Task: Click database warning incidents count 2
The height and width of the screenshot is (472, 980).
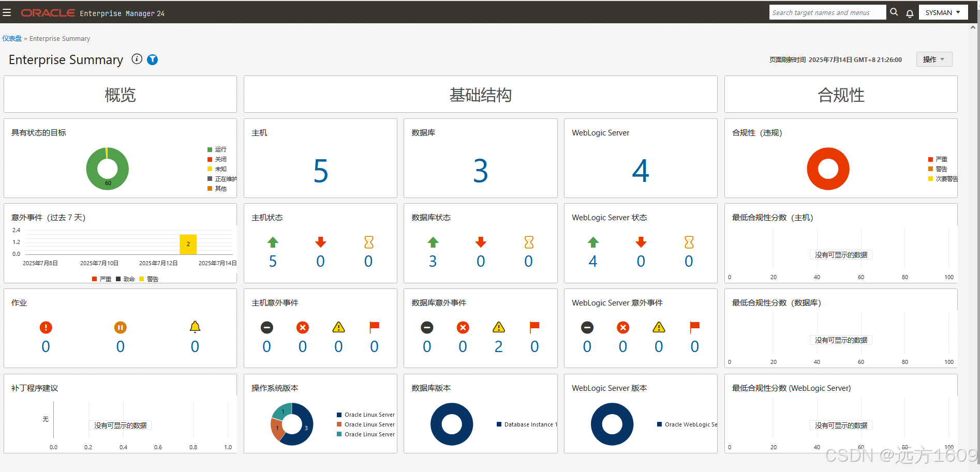Action: (499, 346)
